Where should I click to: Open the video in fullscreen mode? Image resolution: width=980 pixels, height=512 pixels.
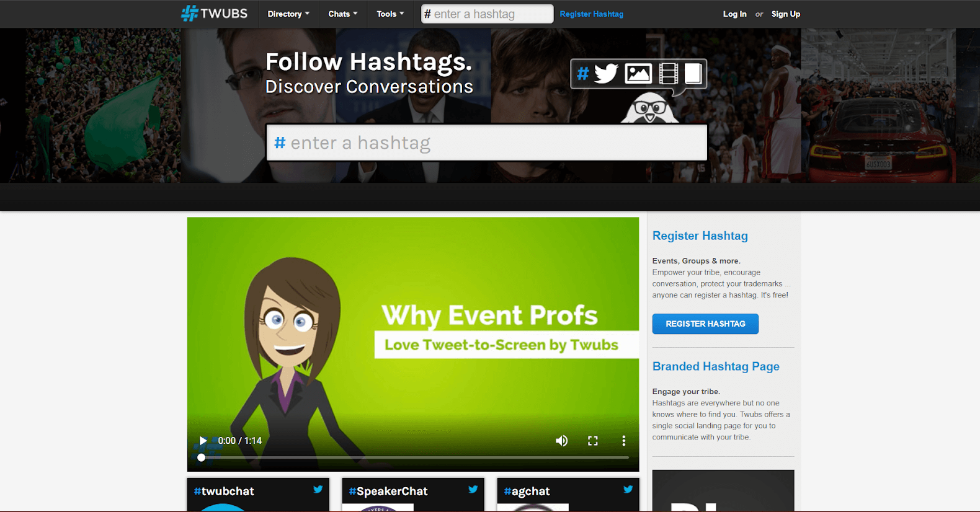[593, 441]
